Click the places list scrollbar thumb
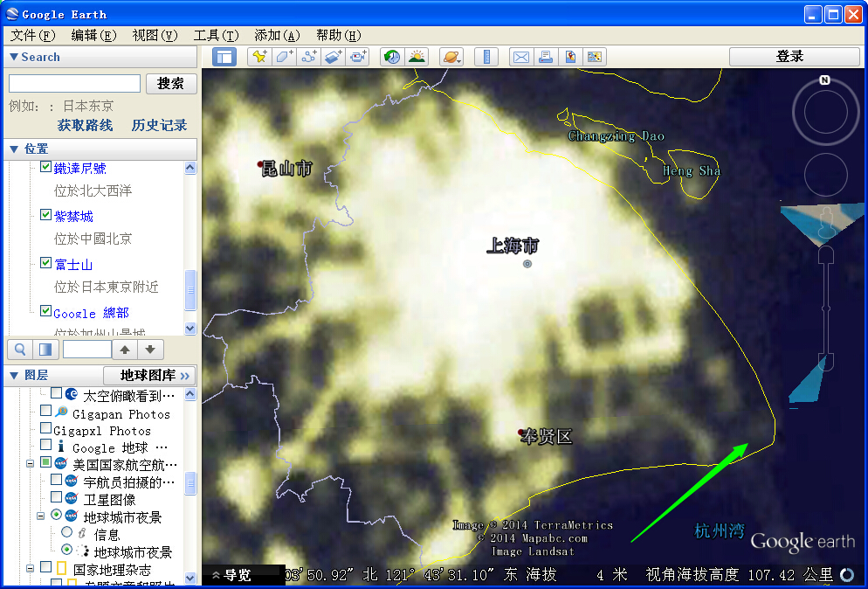 [190, 290]
